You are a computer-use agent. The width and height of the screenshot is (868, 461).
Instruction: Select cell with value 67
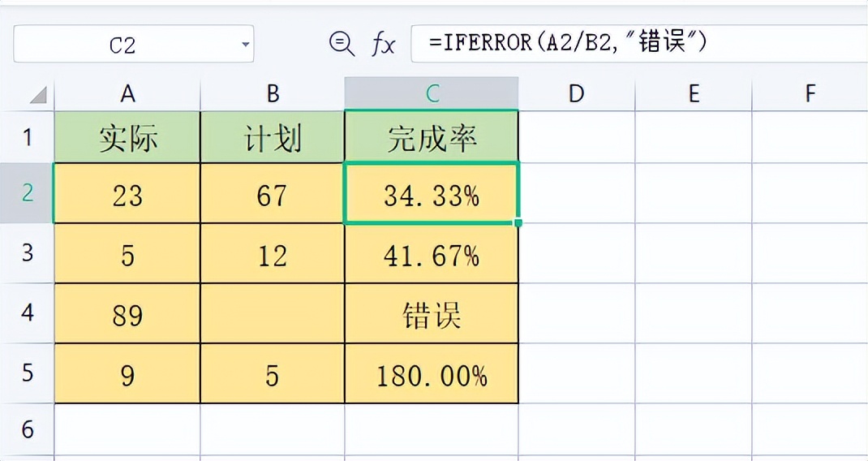click(x=273, y=193)
